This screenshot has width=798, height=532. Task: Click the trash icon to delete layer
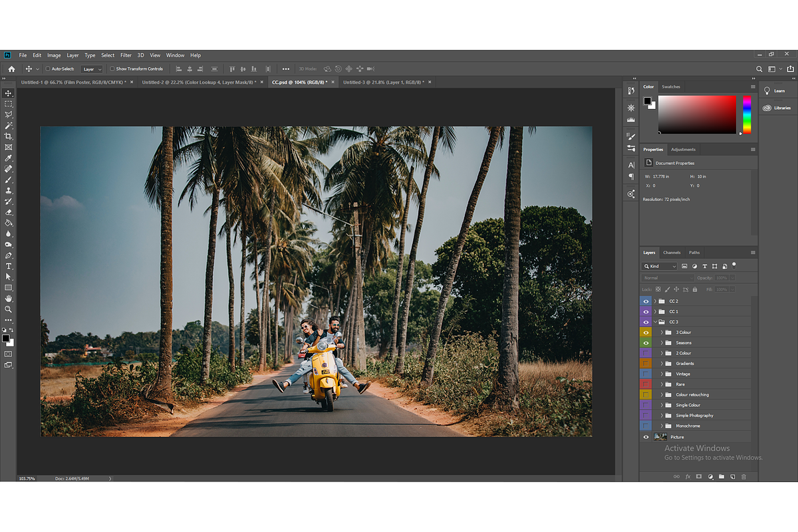(743, 476)
